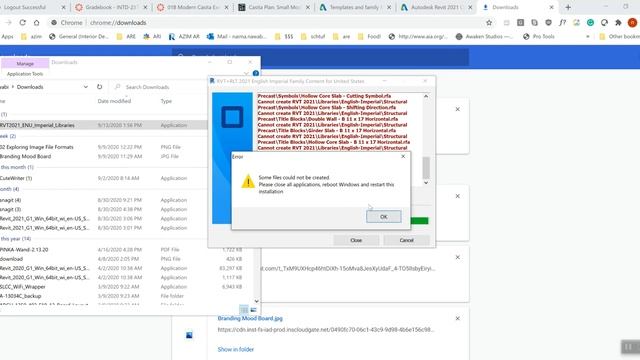Click Downloads in Explorer breadcrumb path
The image size is (640, 360).
click(30, 87)
